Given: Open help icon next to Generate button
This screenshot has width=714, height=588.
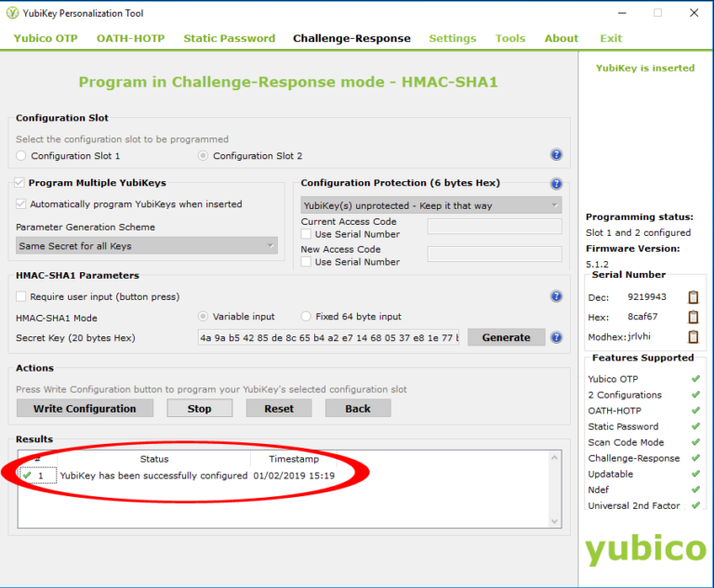Looking at the screenshot, I should coord(556,337).
